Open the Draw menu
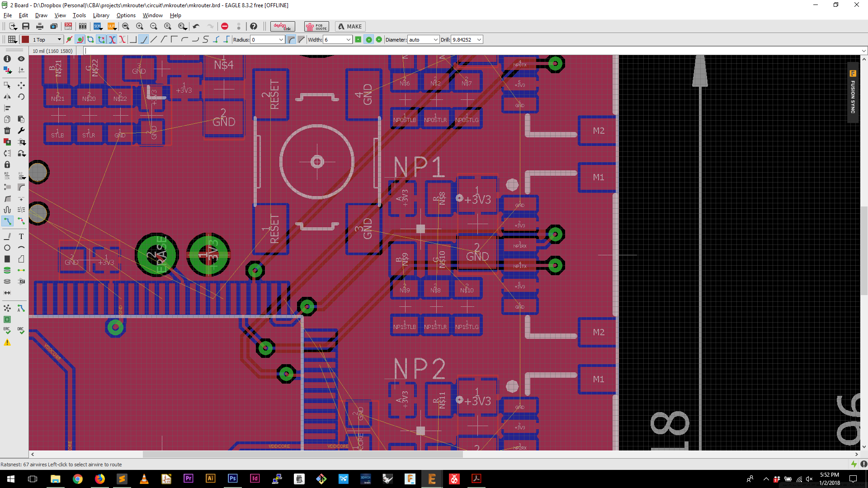This screenshot has height=488, width=868. click(41, 15)
